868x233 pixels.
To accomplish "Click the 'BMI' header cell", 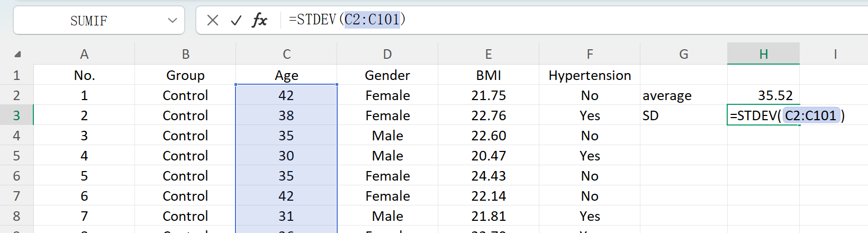I will click(489, 75).
